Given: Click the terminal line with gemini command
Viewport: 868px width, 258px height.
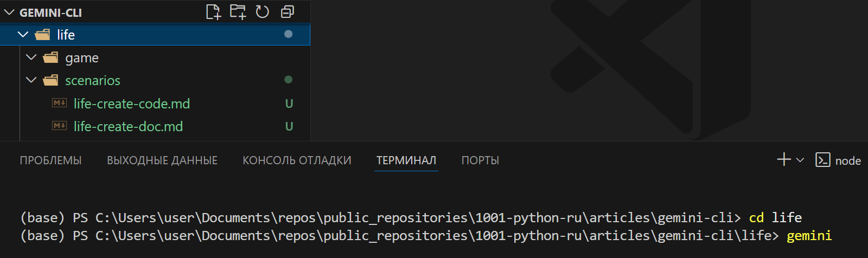Looking at the screenshot, I should pos(425,236).
